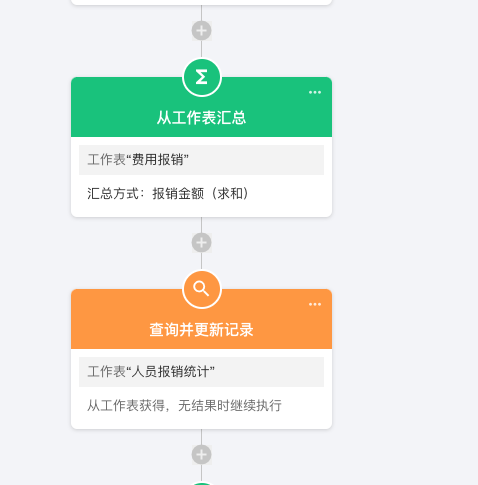Add a node below 查询并更新记录 step
The image size is (478, 485).
[x=201, y=455]
